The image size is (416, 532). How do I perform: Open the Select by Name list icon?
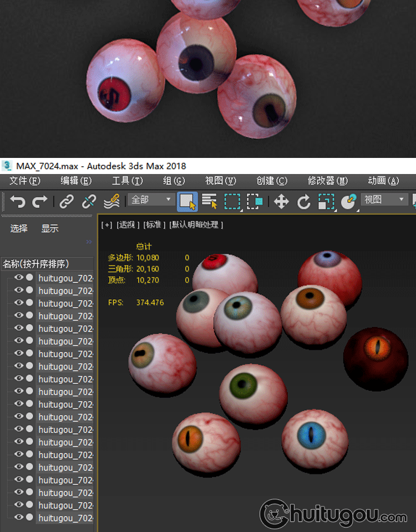pyautogui.click(x=210, y=201)
